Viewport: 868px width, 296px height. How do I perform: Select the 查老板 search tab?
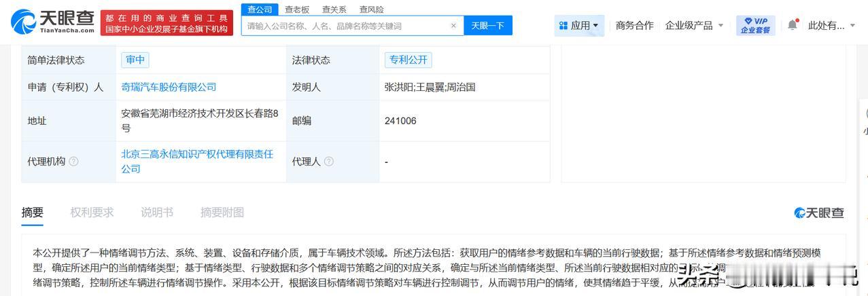click(x=297, y=10)
